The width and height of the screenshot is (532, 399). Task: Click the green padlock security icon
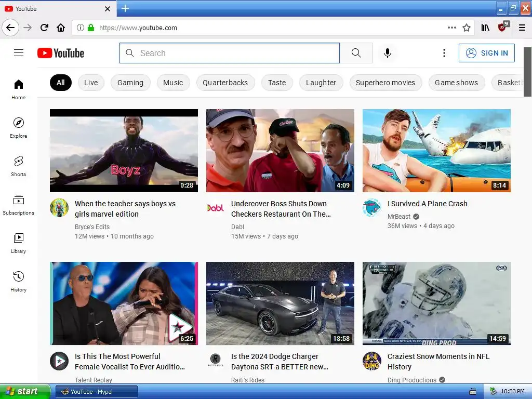[90, 28]
